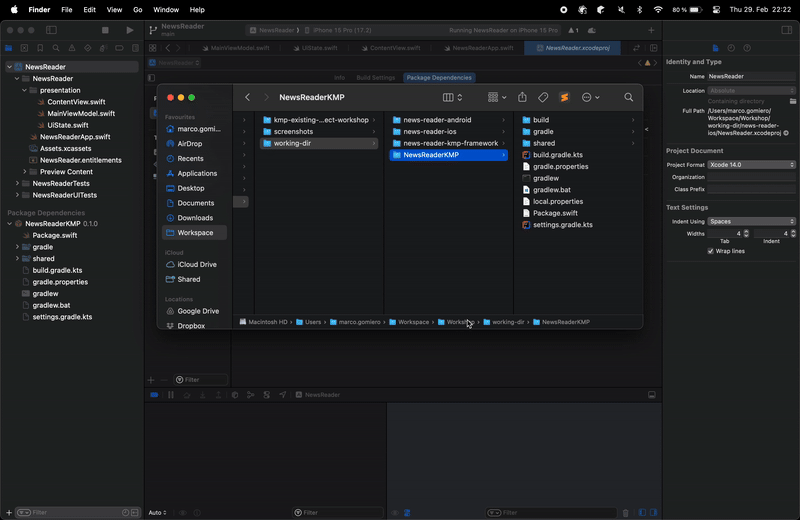Expand the build folder chevron in Finder
The width and height of the screenshot is (800, 520).
(633, 120)
